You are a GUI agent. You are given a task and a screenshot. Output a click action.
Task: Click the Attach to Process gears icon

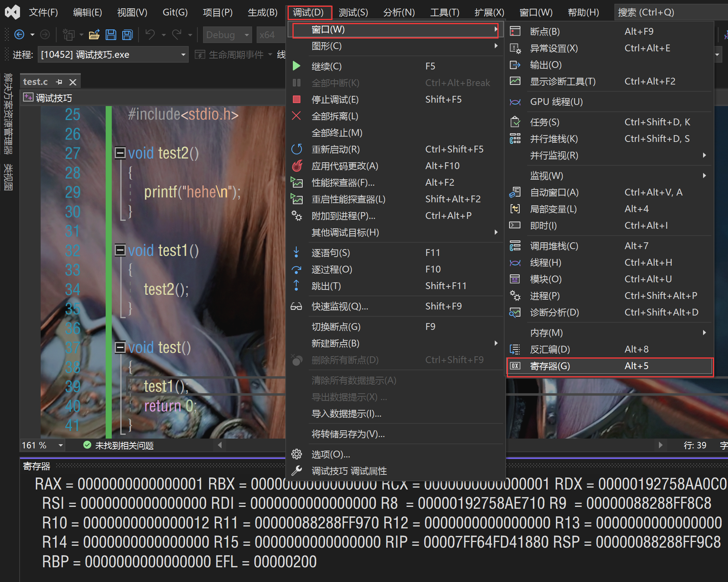click(297, 216)
